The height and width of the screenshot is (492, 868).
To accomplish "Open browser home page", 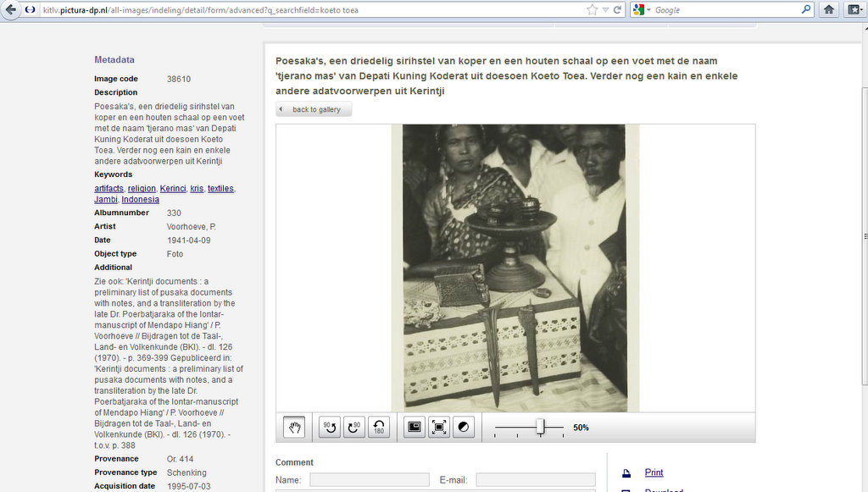I will 829,9.
